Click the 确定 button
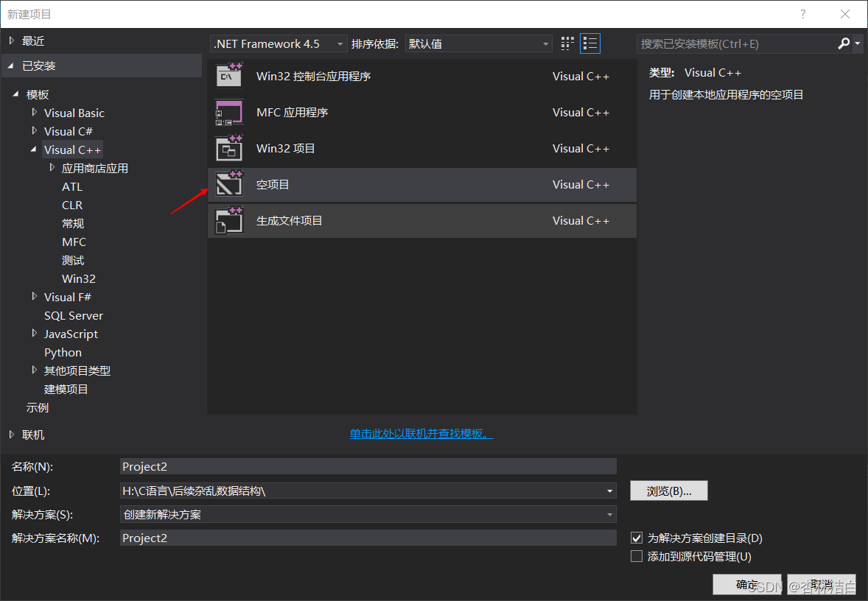The image size is (868, 601). pyautogui.click(x=746, y=584)
